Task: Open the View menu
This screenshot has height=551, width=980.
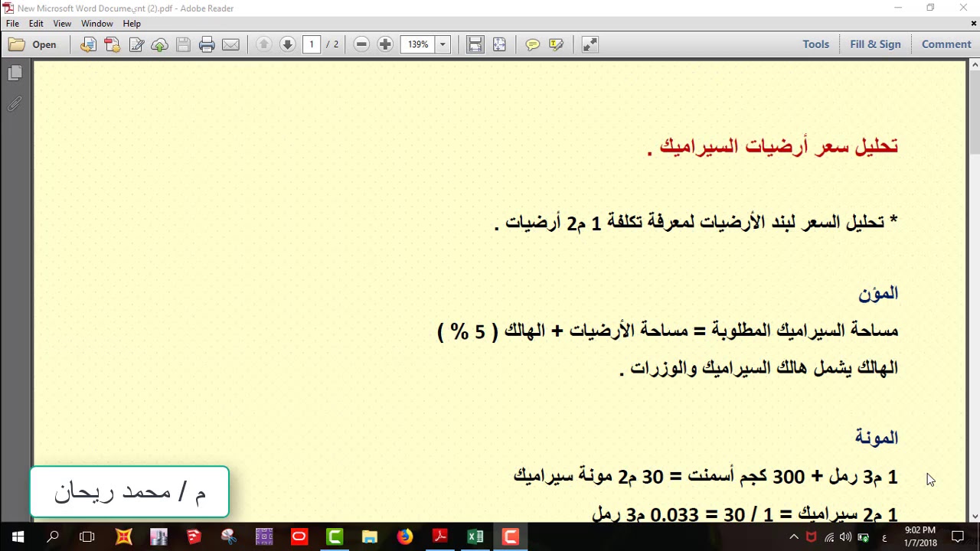Action: (62, 24)
